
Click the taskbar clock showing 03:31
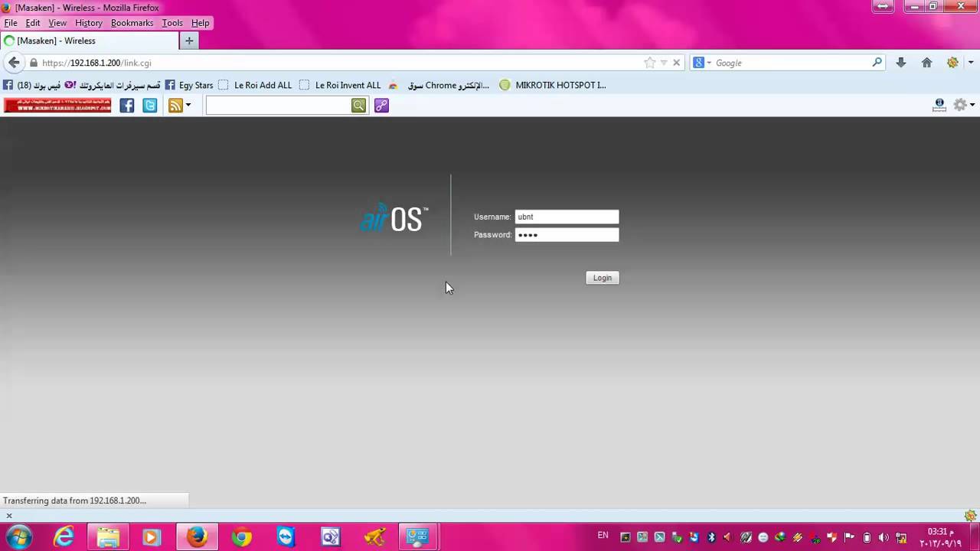pos(939,537)
